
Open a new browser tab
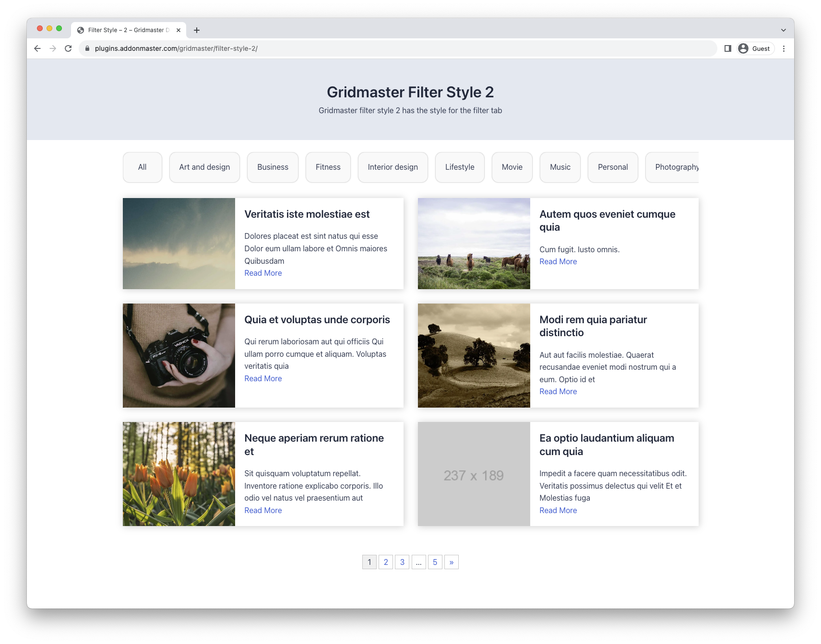[197, 30]
